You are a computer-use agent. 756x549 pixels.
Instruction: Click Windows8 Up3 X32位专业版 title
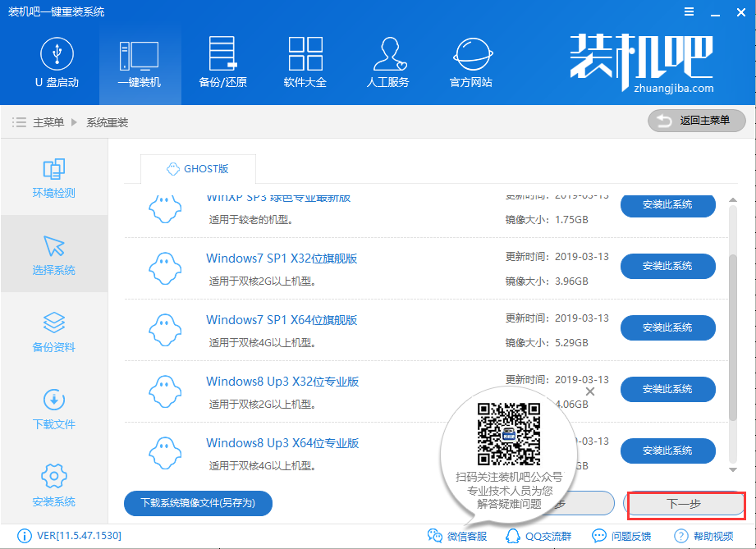click(282, 382)
